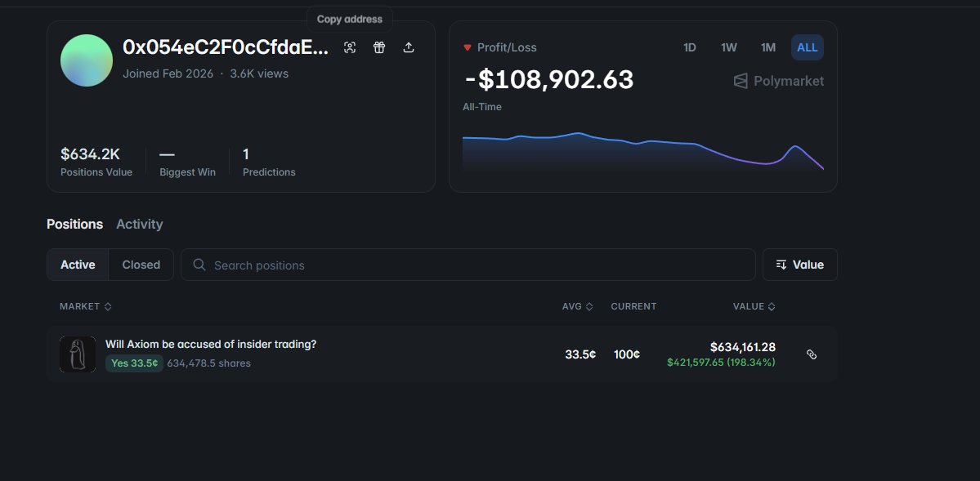
Task: Click the 33.5¢ average price cell
Action: tap(580, 354)
